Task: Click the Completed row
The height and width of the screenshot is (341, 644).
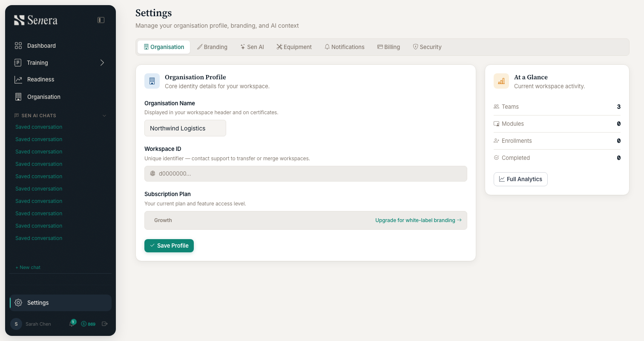Action: [x=557, y=158]
